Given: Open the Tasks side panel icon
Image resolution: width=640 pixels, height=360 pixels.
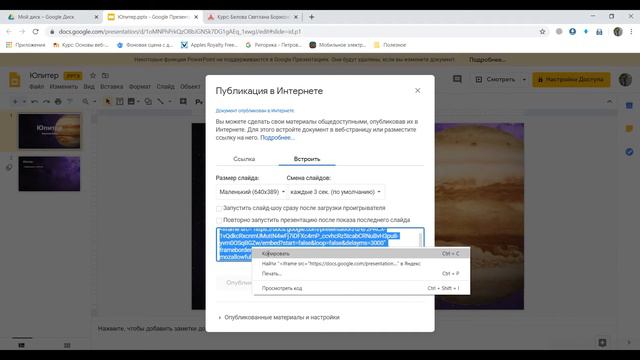Looking at the screenshot, I should (x=629, y=152).
